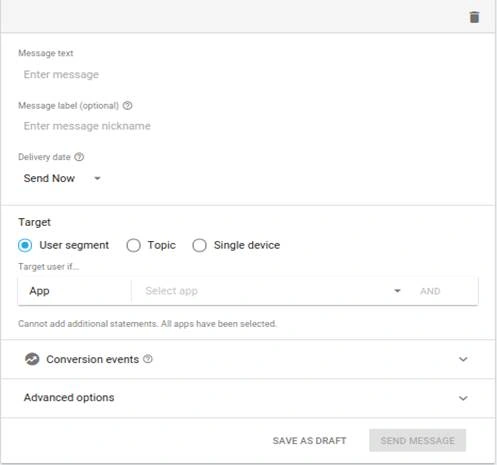The image size is (497, 465).
Task: Open the Send Now delivery dropdown
Action: (x=62, y=178)
